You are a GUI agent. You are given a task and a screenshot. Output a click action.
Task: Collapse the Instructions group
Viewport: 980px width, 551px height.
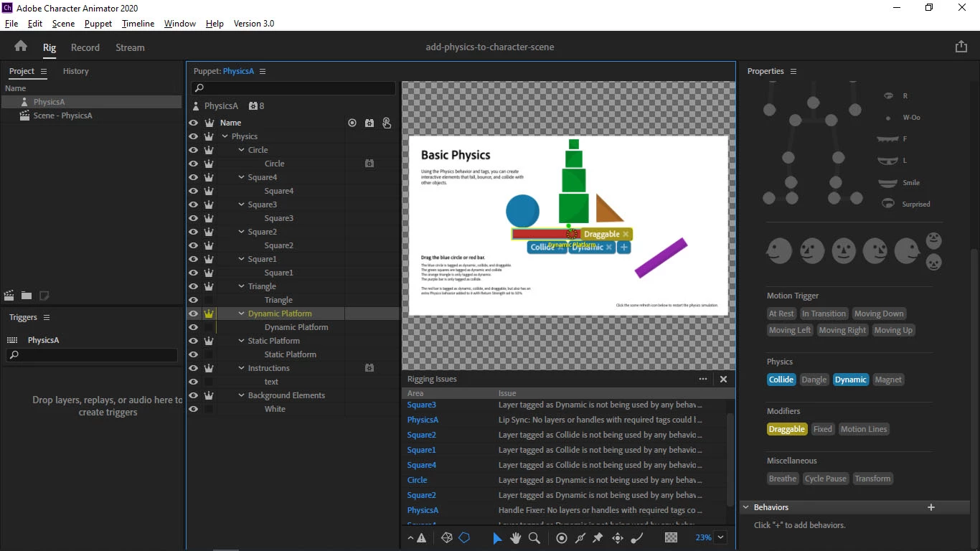click(242, 368)
